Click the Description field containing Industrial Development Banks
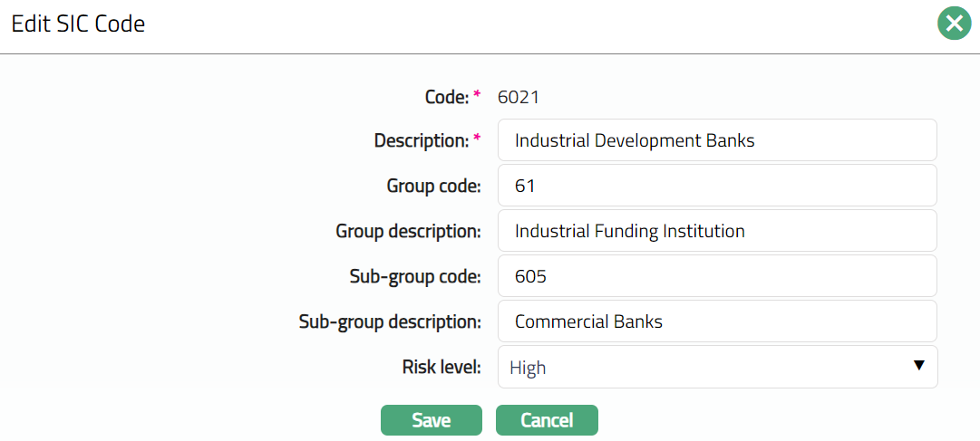 coord(716,140)
